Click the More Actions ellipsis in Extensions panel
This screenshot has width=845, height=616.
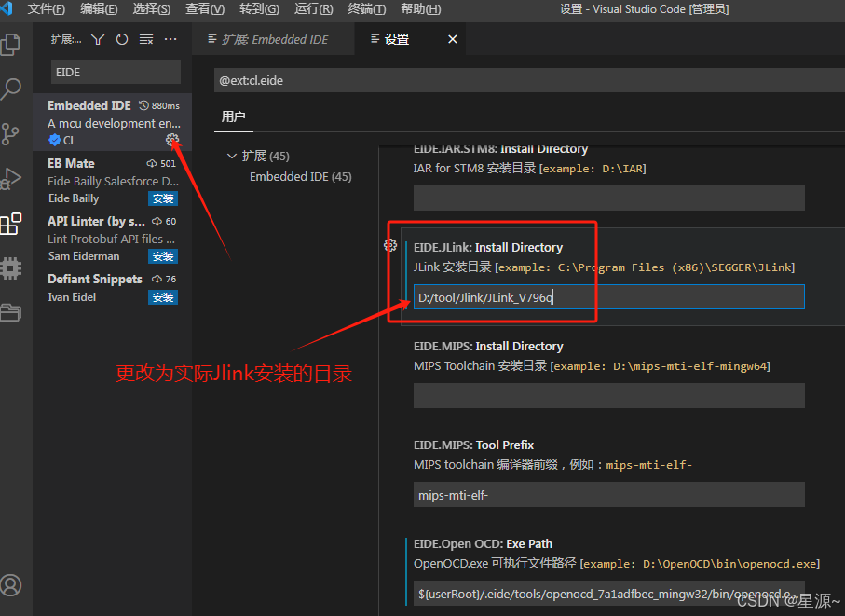click(x=170, y=39)
